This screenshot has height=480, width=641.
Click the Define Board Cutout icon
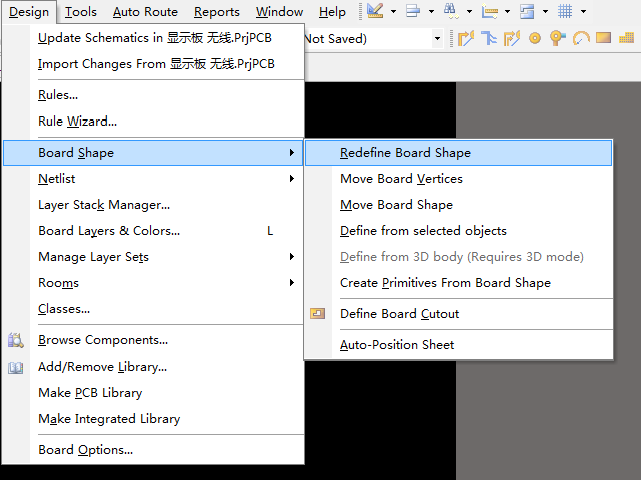click(318, 314)
